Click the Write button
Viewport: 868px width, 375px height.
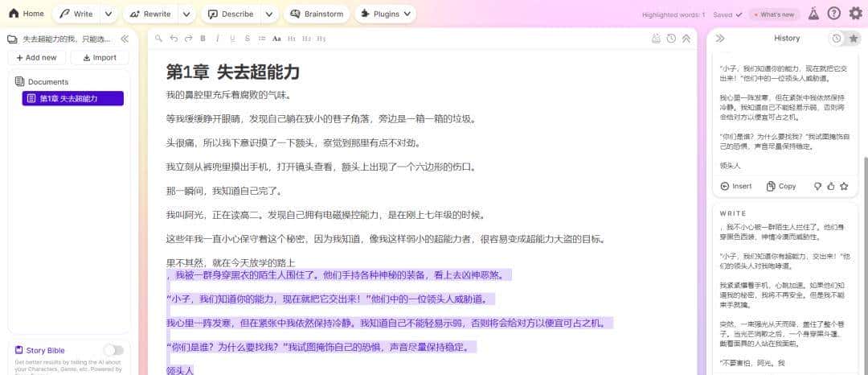76,14
